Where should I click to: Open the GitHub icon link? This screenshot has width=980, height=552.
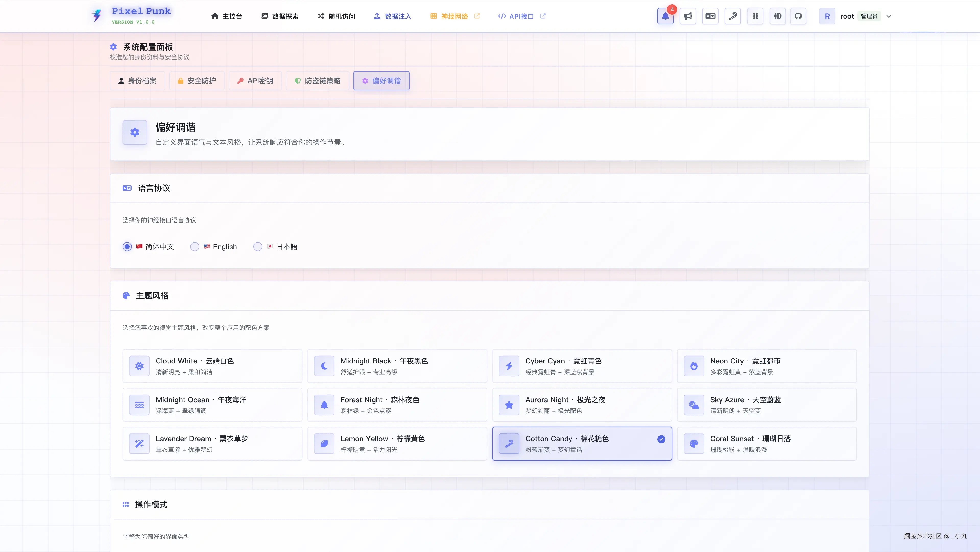click(x=798, y=16)
